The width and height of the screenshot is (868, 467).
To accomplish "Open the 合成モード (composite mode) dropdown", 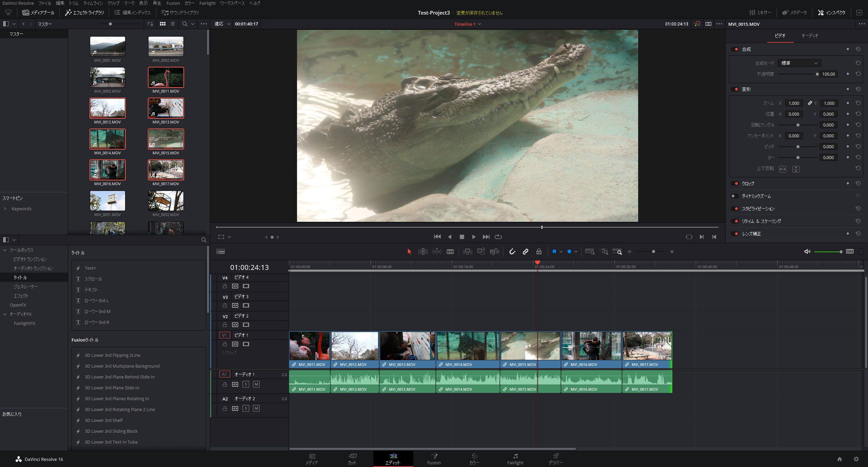I will [799, 63].
